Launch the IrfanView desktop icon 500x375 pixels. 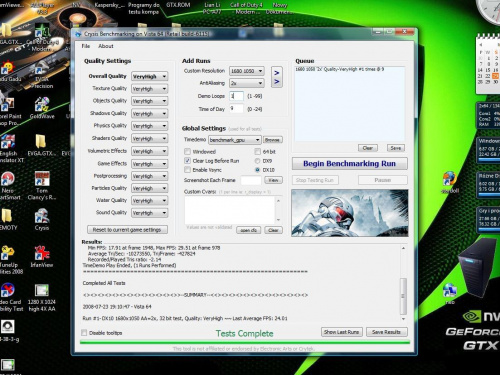42,257
